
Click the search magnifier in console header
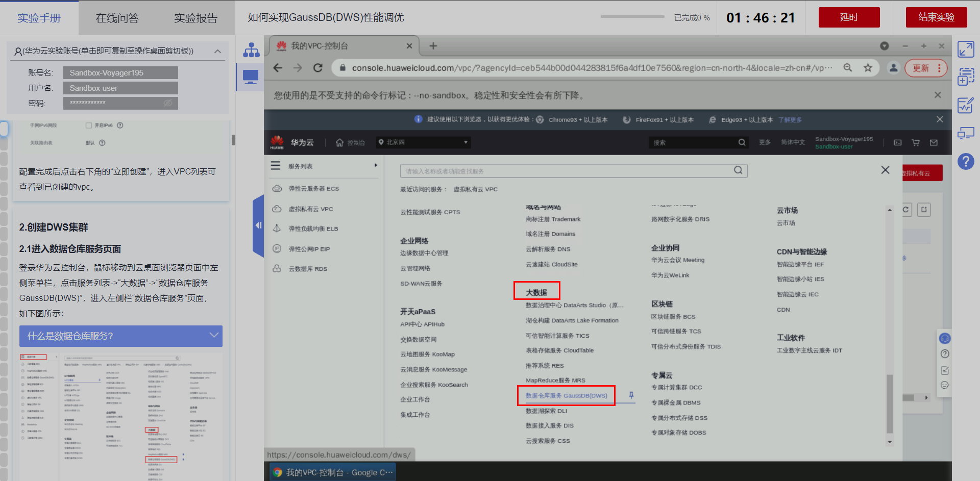coord(742,143)
